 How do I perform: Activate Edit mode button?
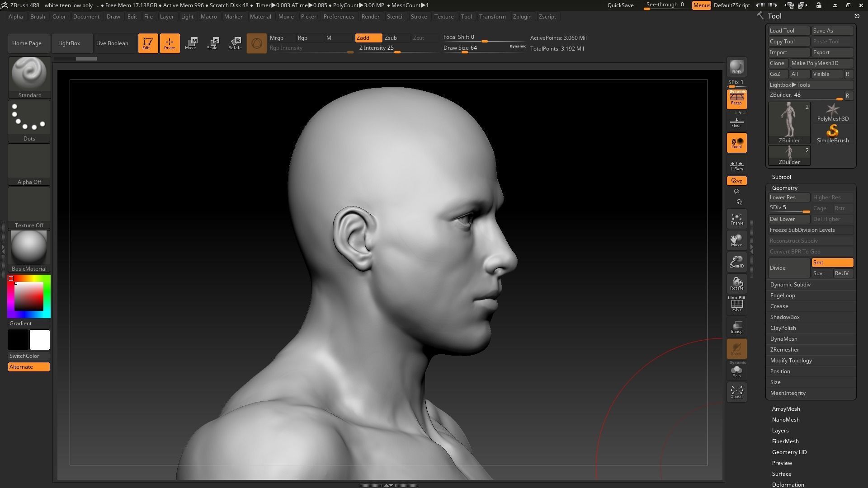148,43
